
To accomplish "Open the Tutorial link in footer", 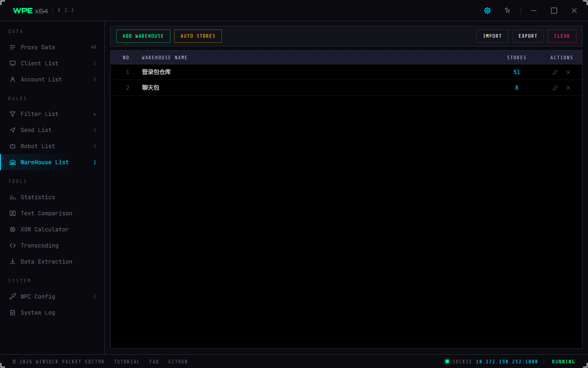I will click(x=127, y=362).
